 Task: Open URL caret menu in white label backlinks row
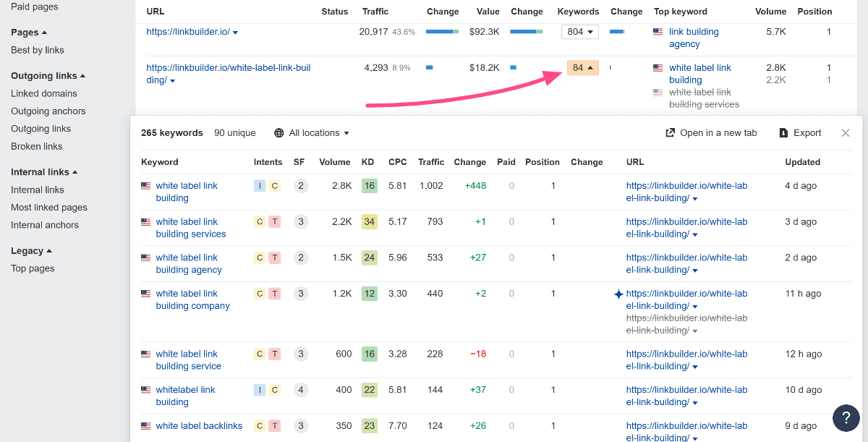pyautogui.click(x=695, y=438)
